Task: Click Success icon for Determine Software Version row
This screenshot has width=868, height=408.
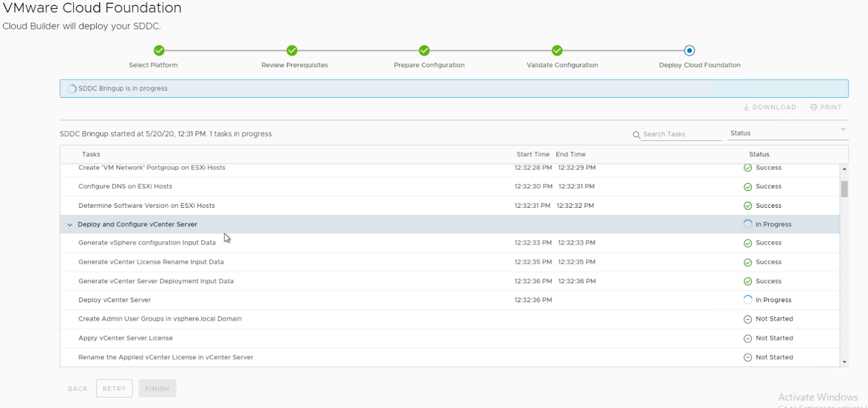Action: point(748,206)
